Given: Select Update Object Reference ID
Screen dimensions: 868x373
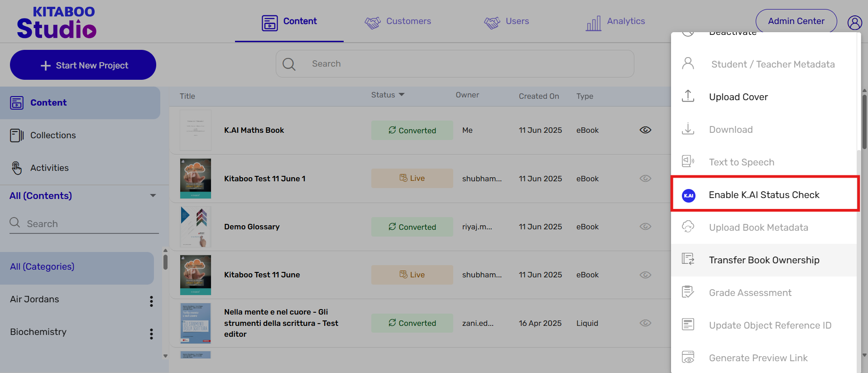Looking at the screenshot, I should (763, 325).
